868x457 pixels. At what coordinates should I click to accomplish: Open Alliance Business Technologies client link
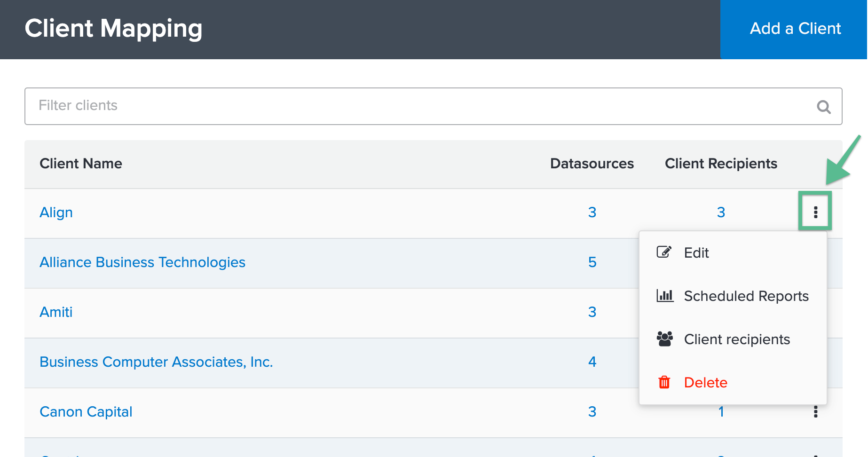142,262
